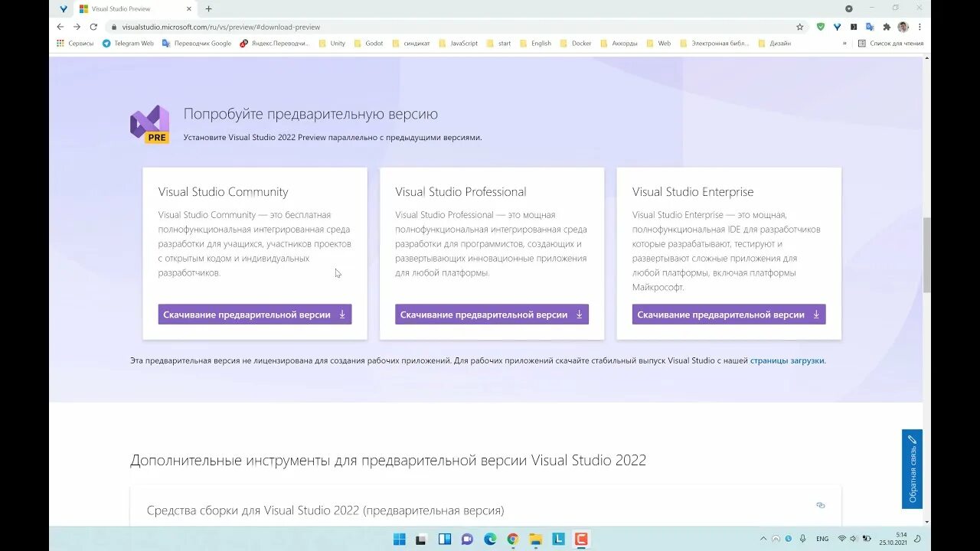Image resolution: width=980 pixels, height=551 pixels.
Task: Open Task View on the taskbar
Action: pos(420,539)
